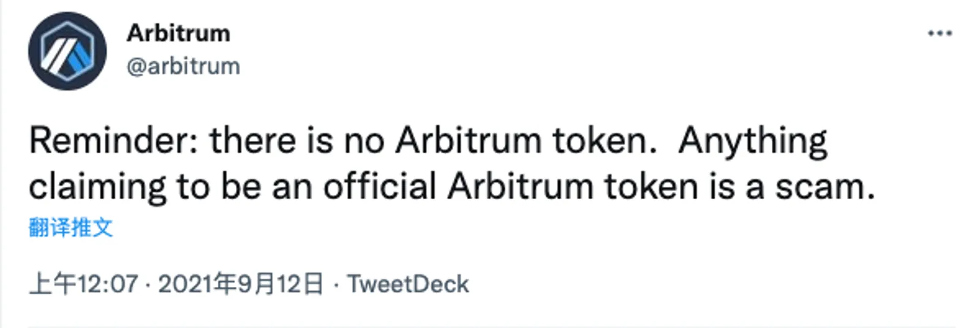Click the TweetDeck source label

coord(408,284)
